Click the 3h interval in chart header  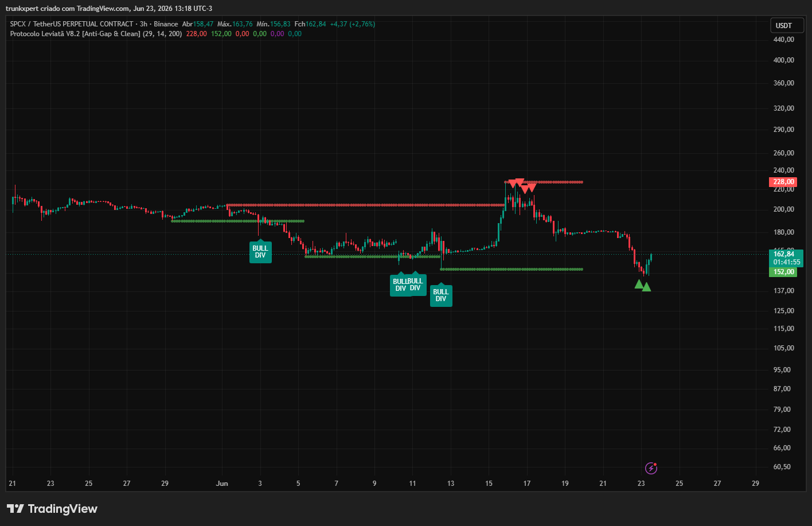pyautogui.click(x=143, y=24)
